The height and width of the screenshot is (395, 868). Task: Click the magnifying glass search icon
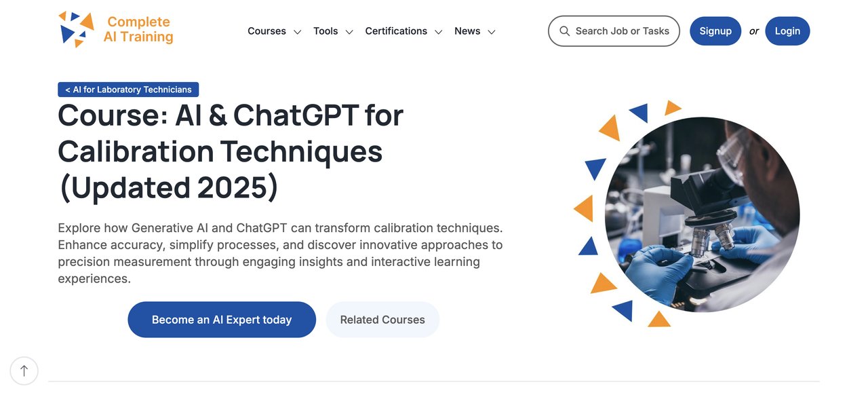click(564, 31)
